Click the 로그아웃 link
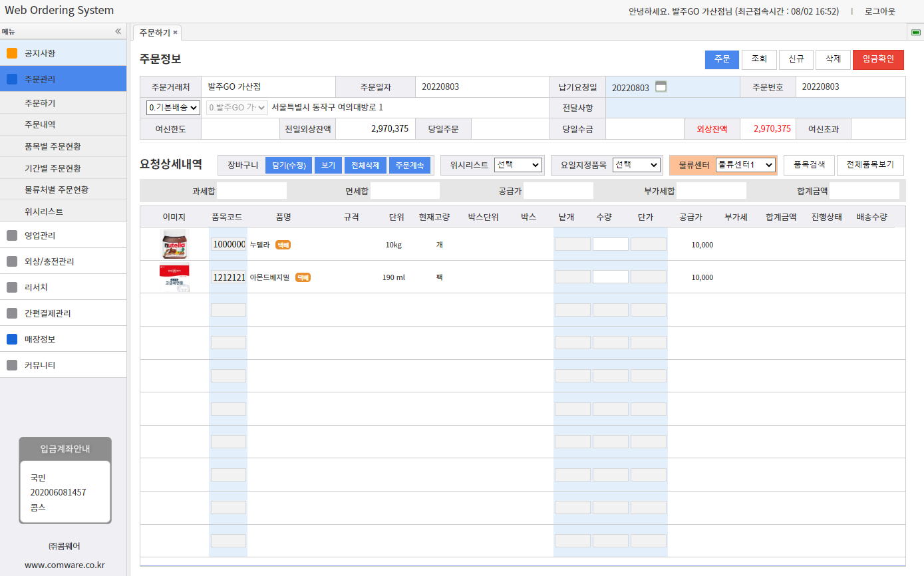Screen dimensions: 924x576 coord(880,11)
